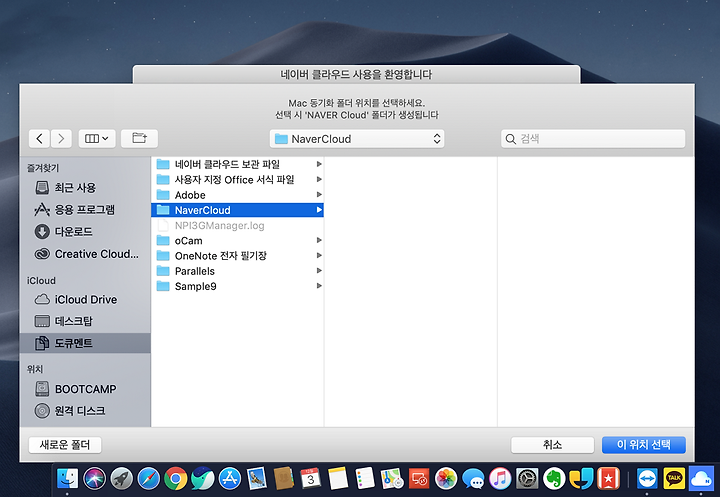Open Safari from the Dock

[148, 479]
